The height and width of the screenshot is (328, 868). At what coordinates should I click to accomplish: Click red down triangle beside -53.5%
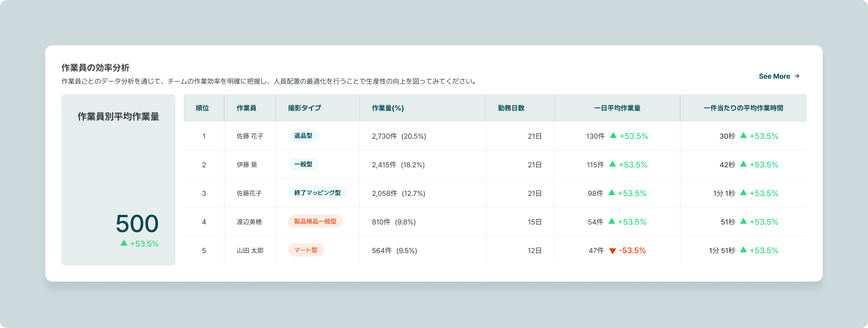(x=613, y=251)
